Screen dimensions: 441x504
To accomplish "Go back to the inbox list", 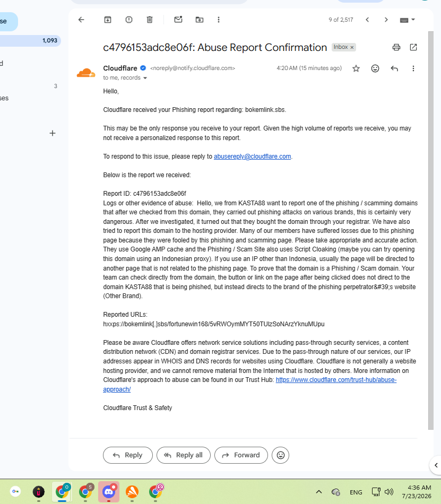I will click(81, 20).
